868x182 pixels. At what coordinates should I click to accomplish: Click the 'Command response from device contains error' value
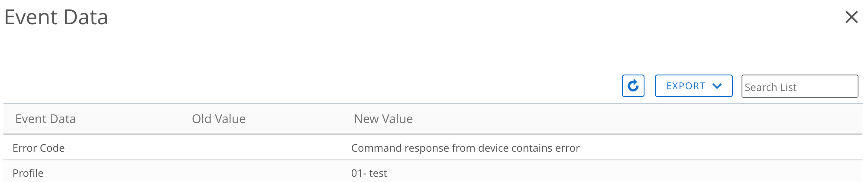click(465, 148)
